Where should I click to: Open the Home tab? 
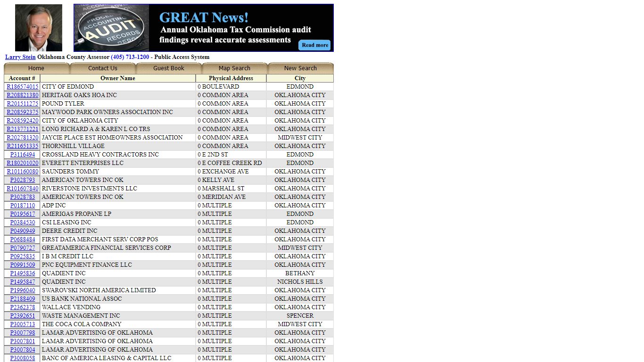[x=36, y=68]
